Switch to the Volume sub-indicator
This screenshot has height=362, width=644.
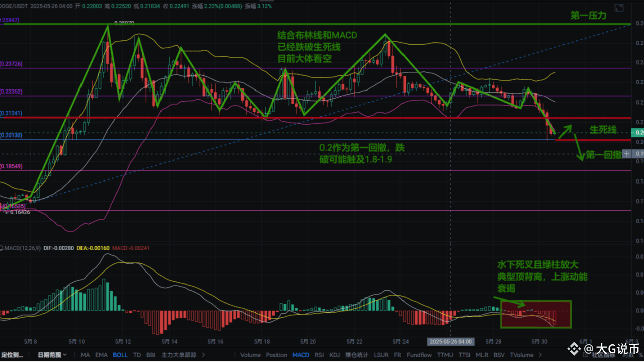coord(251,355)
